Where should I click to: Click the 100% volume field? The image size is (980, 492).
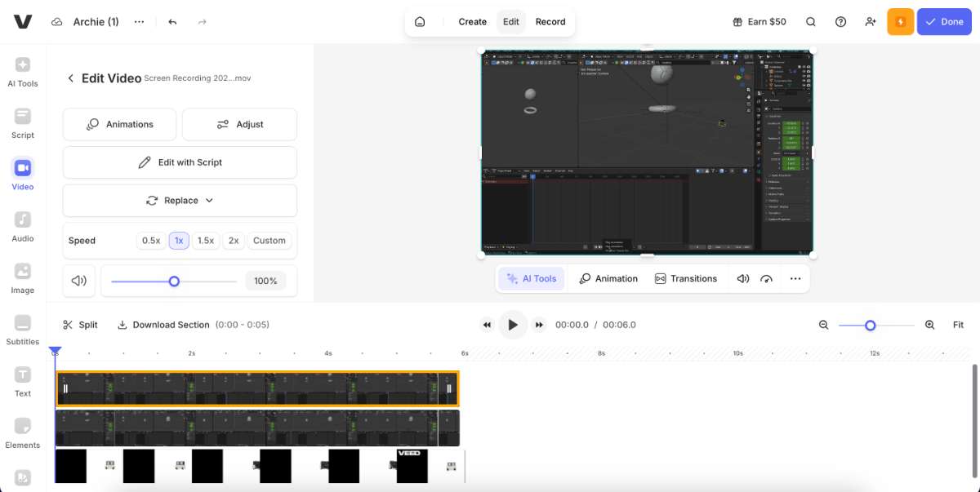pyautogui.click(x=265, y=281)
